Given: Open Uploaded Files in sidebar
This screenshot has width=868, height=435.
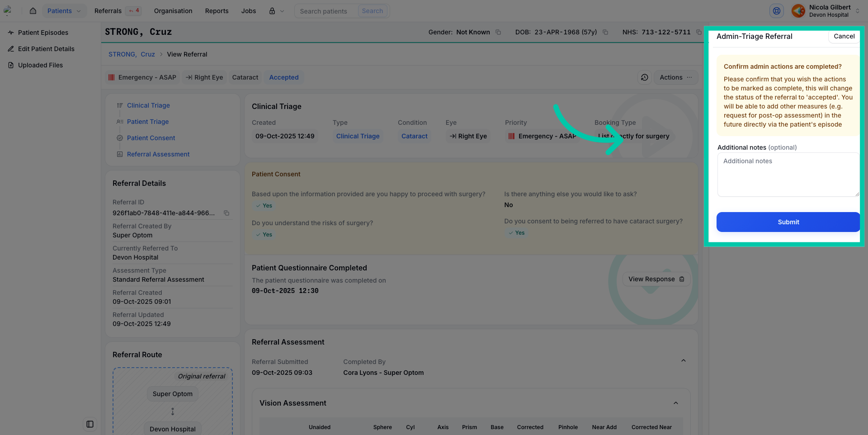Looking at the screenshot, I should pyautogui.click(x=40, y=65).
